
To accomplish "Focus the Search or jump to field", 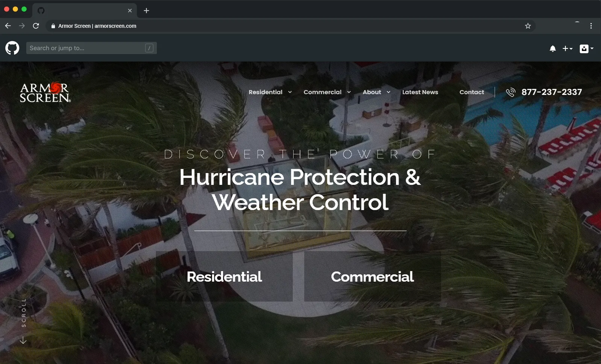I will coord(87,48).
